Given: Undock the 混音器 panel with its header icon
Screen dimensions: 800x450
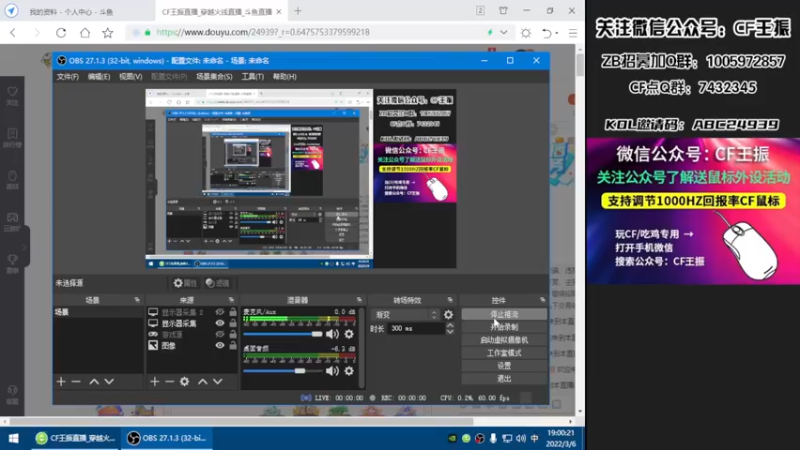Looking at the screenshot, I should point(359,300).
